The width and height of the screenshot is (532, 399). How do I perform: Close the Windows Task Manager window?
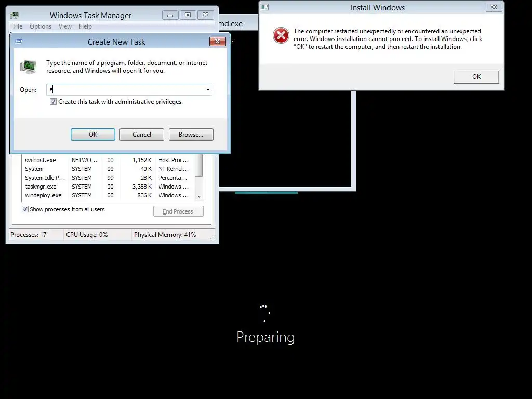(x=205, y=15)
